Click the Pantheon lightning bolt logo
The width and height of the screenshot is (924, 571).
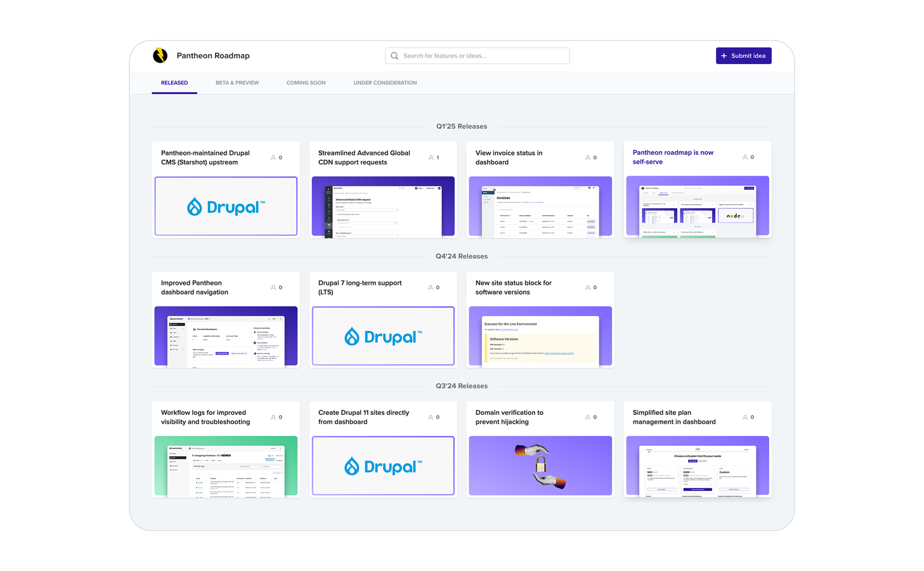[x=160, y=56]
